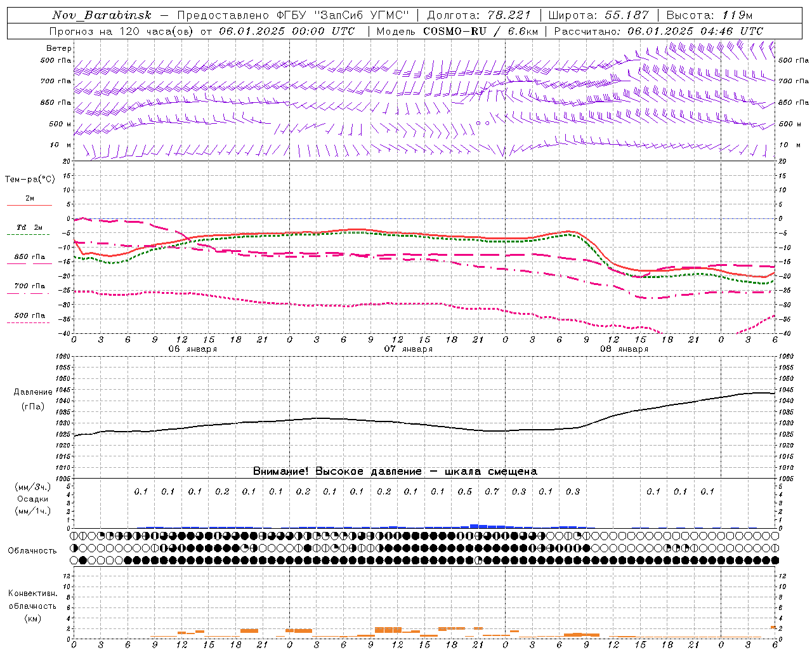Click the 'Td 2м' dew point legend entry

pyautogui.click(x=30, y=227)
